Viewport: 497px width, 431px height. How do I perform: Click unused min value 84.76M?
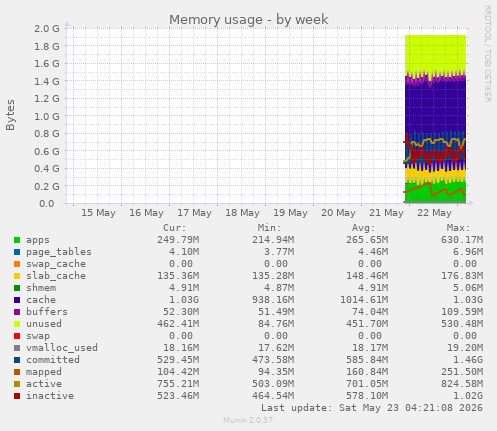276,324
